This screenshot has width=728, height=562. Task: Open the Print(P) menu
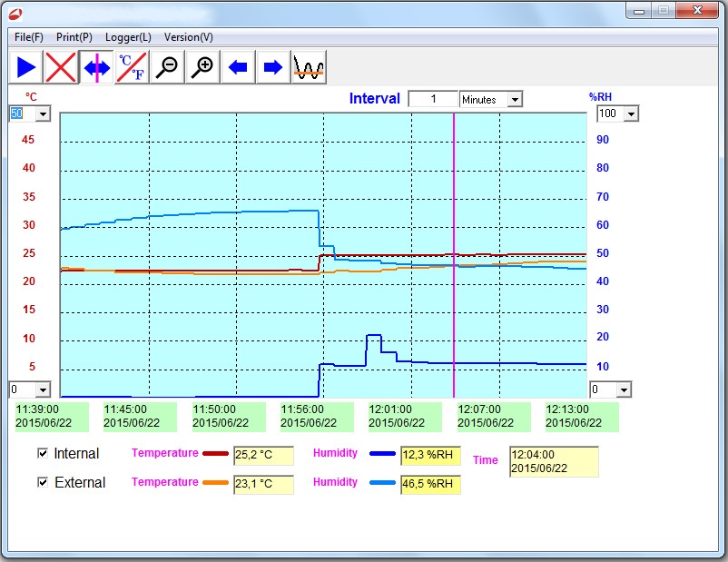pyautogui.click(x=74, y=37)
